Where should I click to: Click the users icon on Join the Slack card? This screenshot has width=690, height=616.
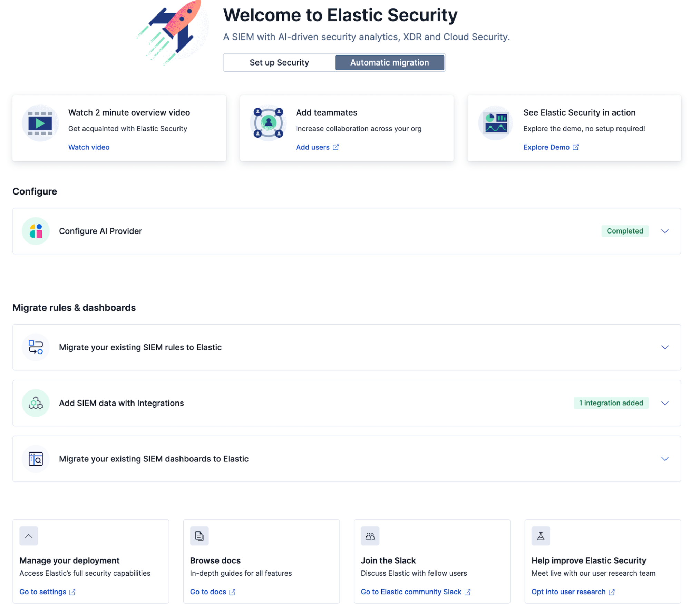[370, 536]
